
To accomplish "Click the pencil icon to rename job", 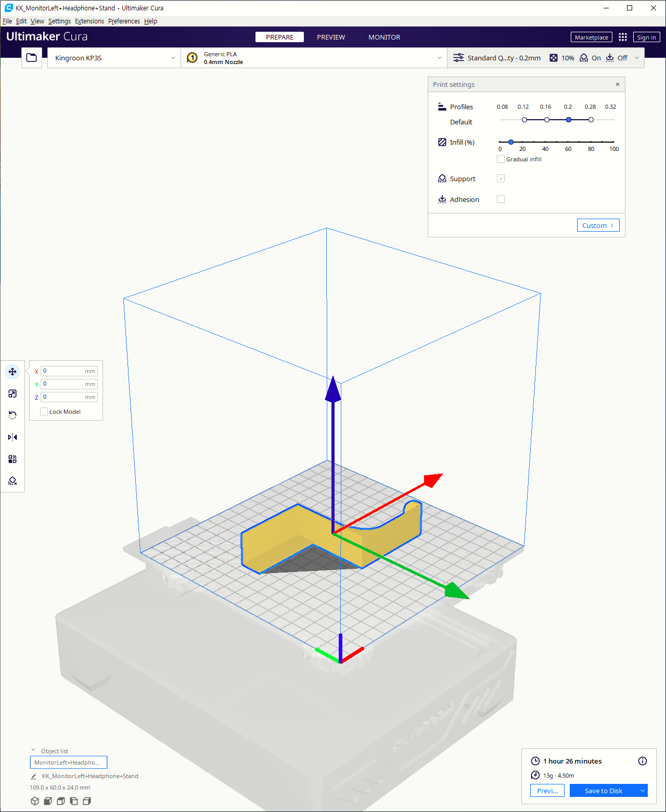I will 34,776.
